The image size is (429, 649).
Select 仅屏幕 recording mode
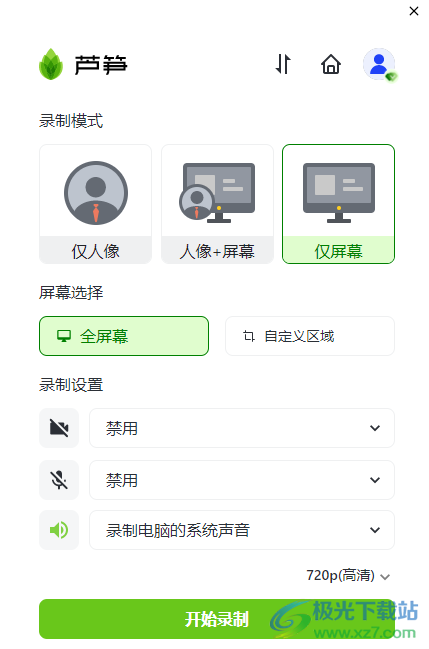[x=339, y=204]
